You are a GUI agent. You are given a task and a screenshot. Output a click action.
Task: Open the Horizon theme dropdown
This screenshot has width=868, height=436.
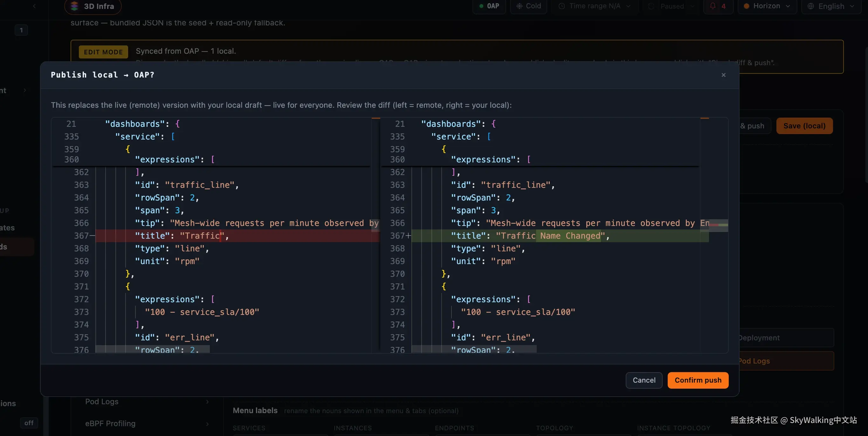click(767, 6)
